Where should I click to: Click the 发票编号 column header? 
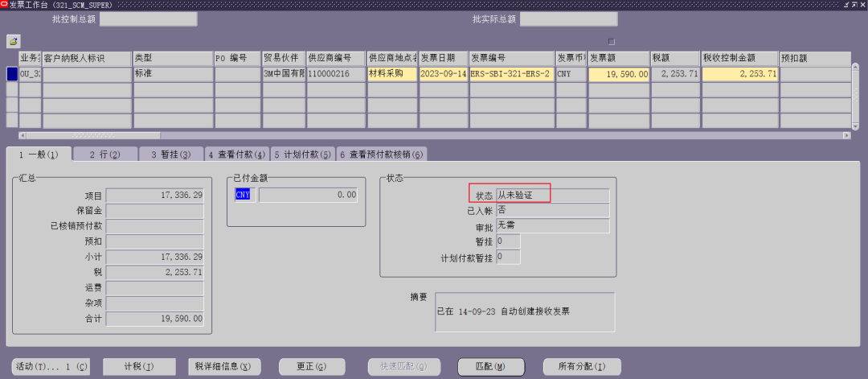(x=511, y=58)
